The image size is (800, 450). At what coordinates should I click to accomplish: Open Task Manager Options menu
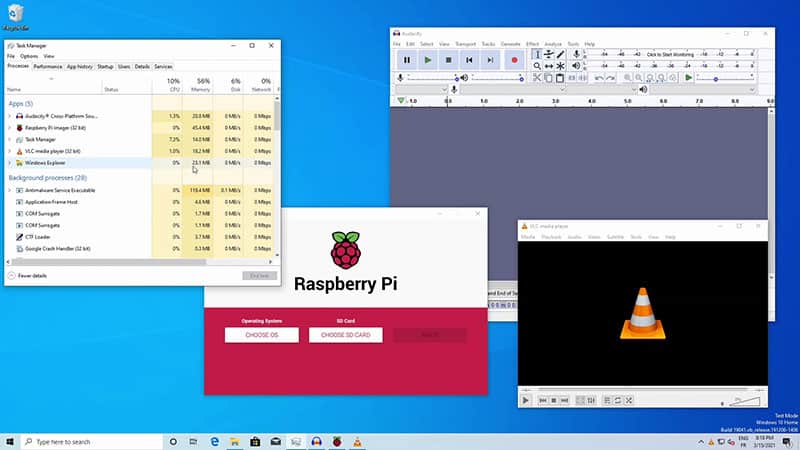[x=29, y=56]
